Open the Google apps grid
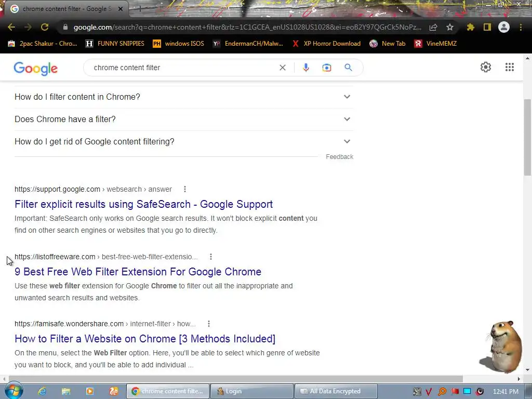Viewport: 532px width, 399px height. pos(510,67)
